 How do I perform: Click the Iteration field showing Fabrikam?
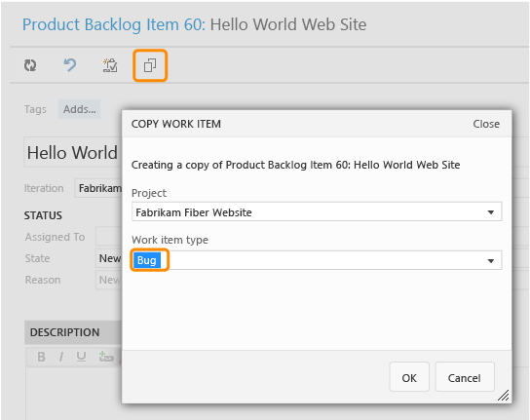pos(98,188)
